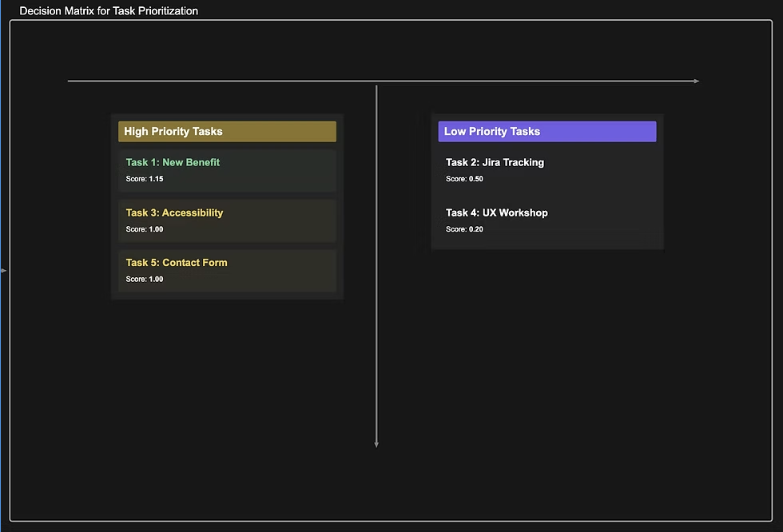Open Task 3: Accessibility card
The width and height of the screenshot is (783, 532).
[227, 220]
